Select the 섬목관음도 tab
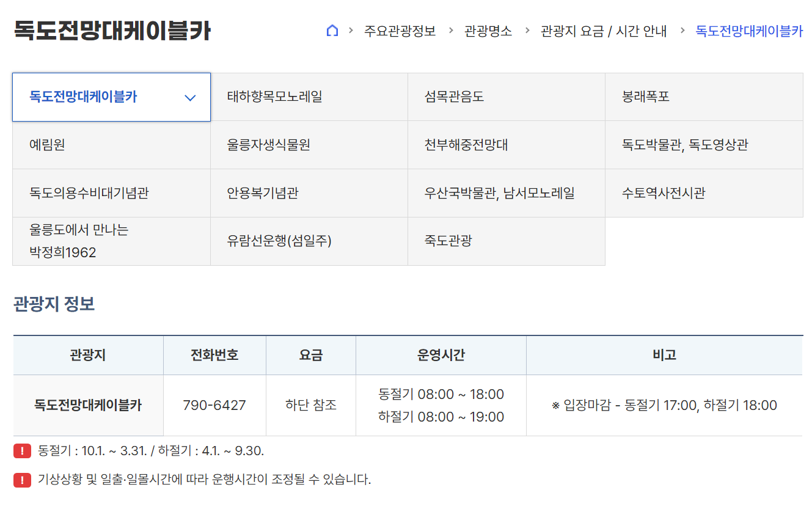This screenshot has height=523, width=812. tap(507, 97)
